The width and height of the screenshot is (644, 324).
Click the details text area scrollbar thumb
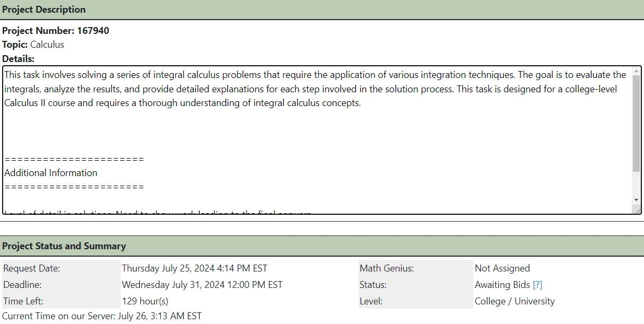(636, 123)
